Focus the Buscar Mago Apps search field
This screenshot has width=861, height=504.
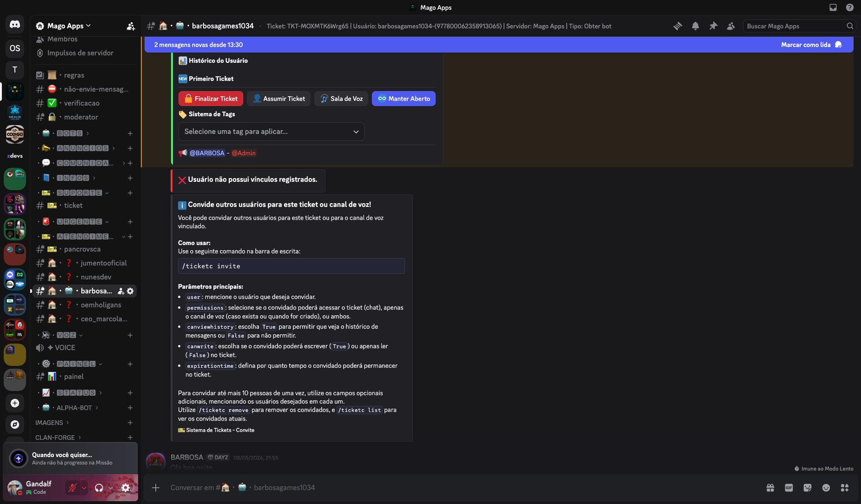point(799,26)
